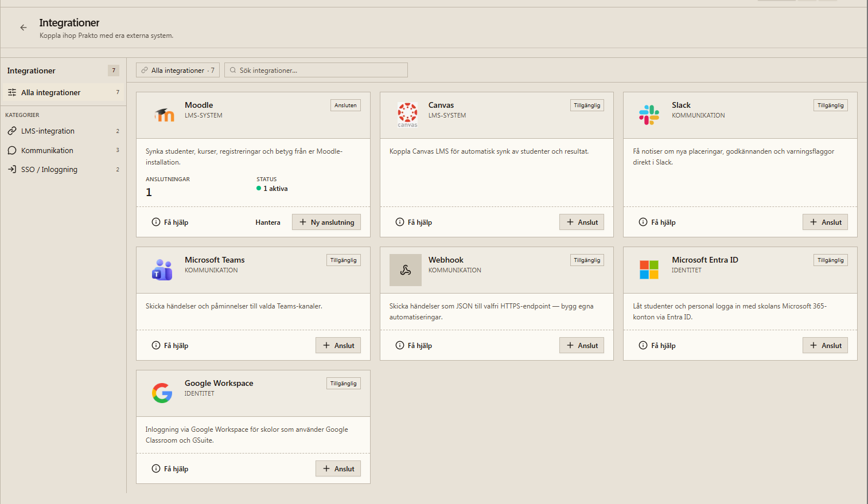Click the Tillgänglig badge on Microsoft Entra ID
868x504 pixels.
point(831,260)
